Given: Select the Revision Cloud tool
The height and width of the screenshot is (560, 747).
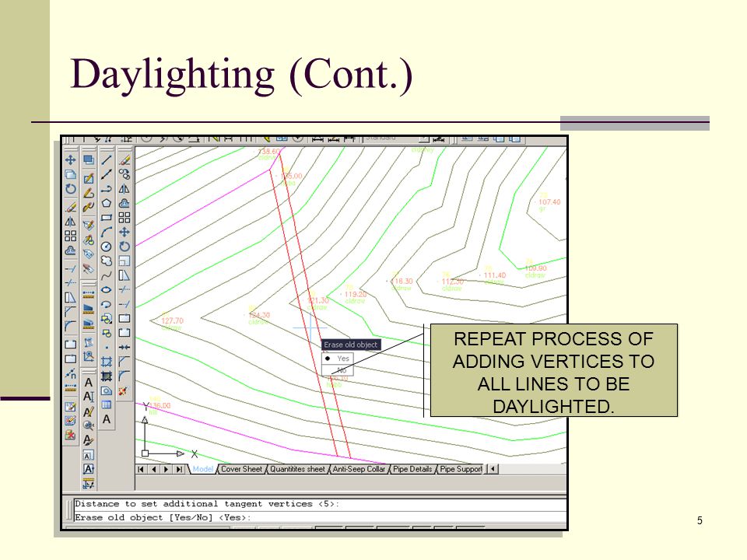Looking at the screenshot, I should [x=107, y=261].
